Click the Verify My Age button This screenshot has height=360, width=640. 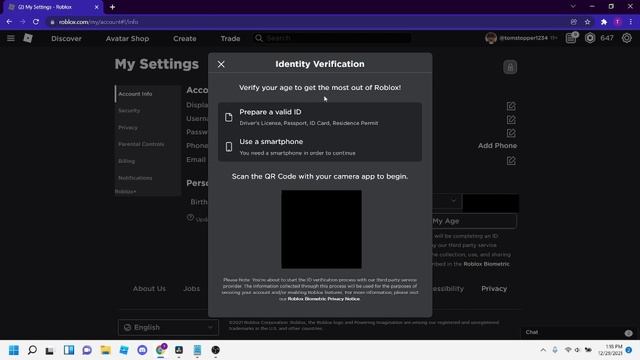coord(474,221)
